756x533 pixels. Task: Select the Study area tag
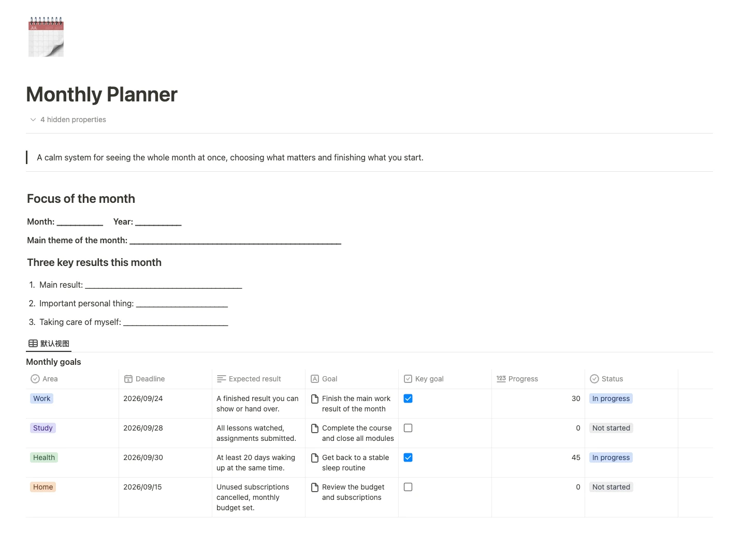pyautogui.click(x=43, y=428)
